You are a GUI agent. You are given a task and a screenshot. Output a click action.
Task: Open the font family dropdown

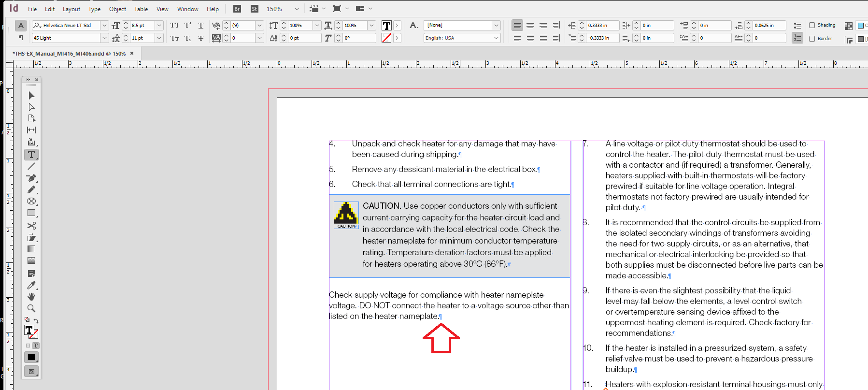104,25
